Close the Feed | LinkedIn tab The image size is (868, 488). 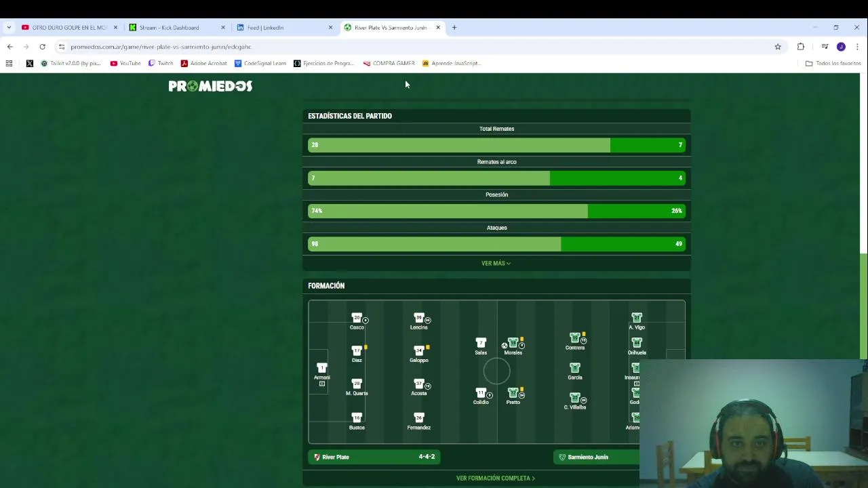(330, 28)
